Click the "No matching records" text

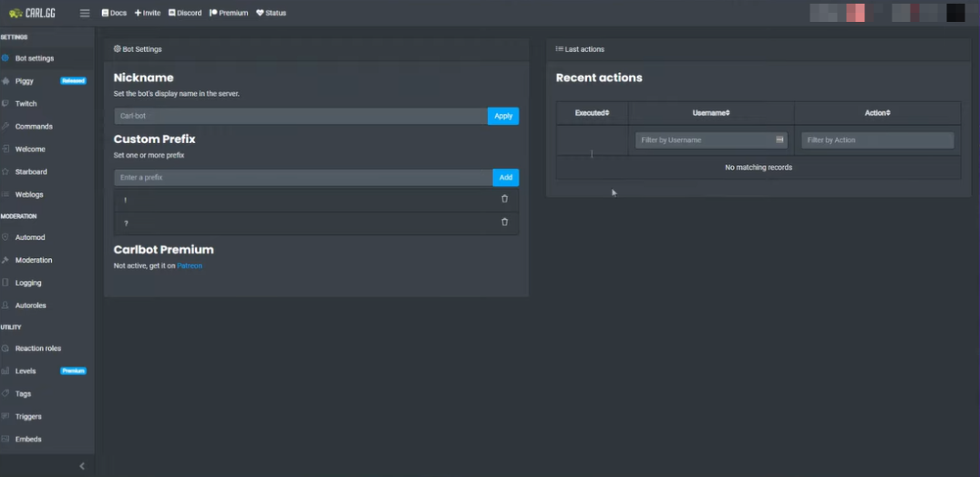[x=758, y=168]
